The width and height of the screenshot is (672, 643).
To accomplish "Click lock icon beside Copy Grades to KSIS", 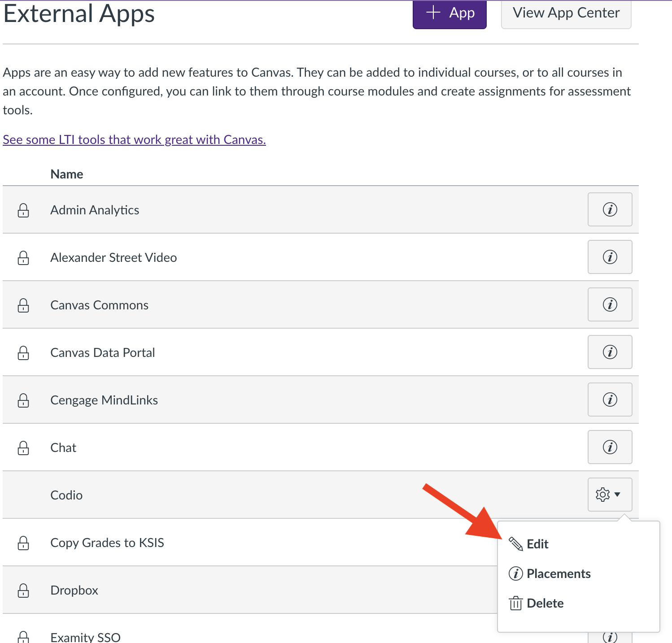I will tap(23, 543).
